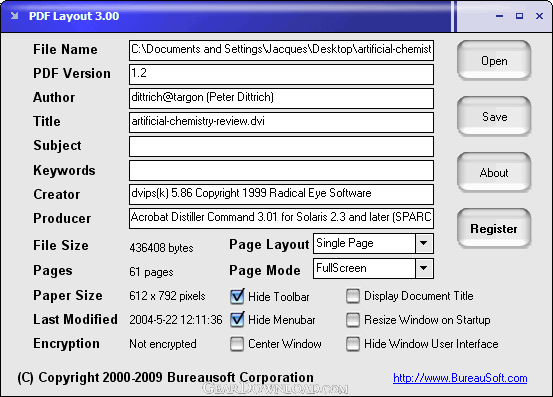Enable the Center Window checkbox
The image size is (553, 397).
pyautogui.click(x=237, y=344)
